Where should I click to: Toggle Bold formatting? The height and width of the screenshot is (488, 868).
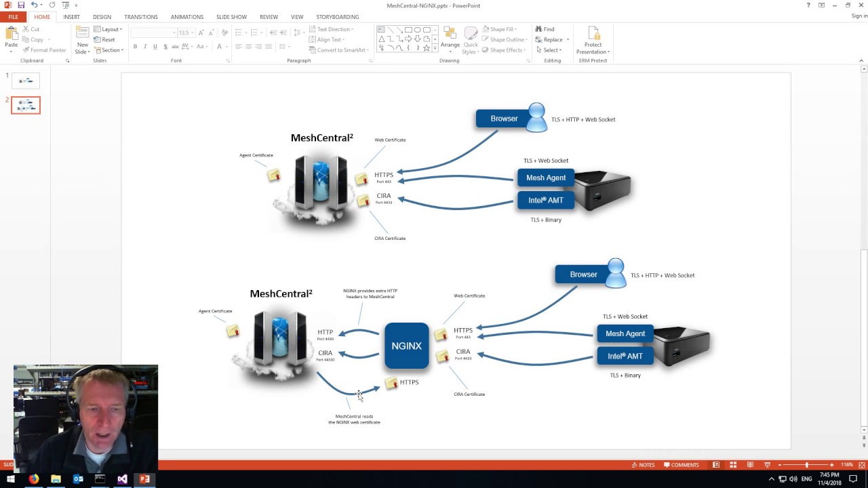(x=135, y=46)
